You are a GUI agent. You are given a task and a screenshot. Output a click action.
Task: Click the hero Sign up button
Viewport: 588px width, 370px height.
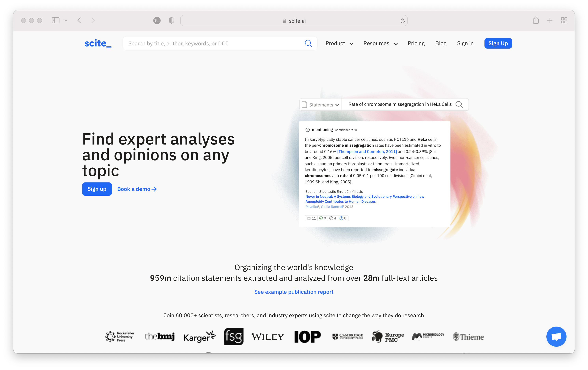coord(97,189)
